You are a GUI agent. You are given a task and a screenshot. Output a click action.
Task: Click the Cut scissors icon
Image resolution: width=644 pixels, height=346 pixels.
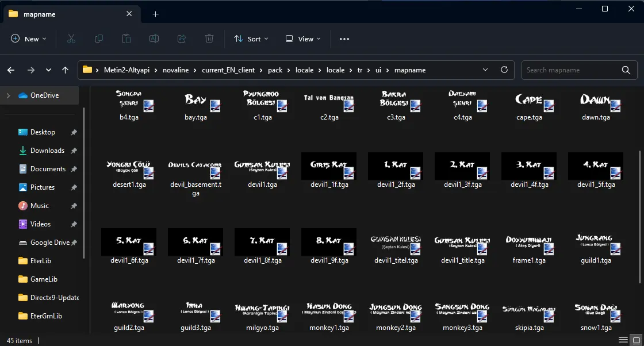pyautogui.click(x=71, y=39)
